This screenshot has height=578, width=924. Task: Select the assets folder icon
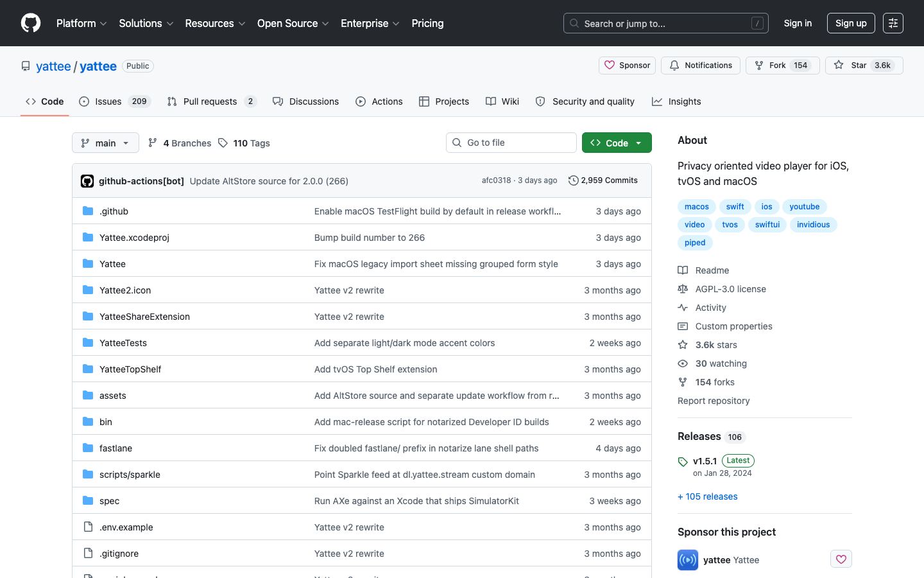pos(88,396)
